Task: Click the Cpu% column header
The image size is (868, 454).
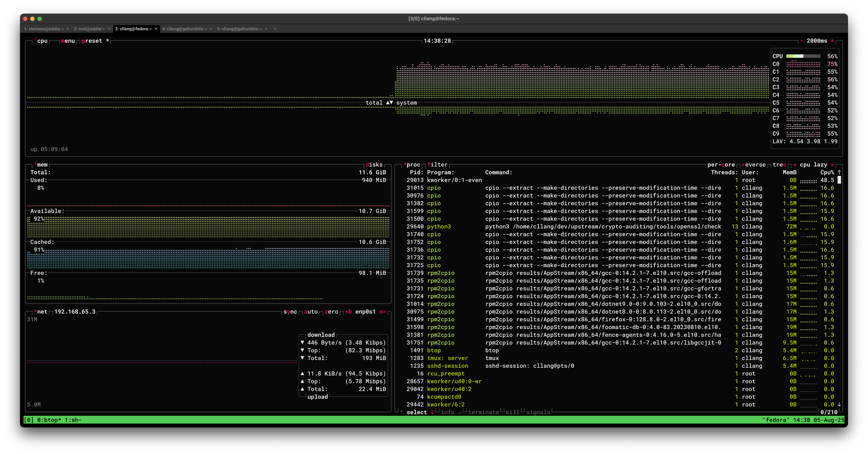Action: click(x=827, y=172)
